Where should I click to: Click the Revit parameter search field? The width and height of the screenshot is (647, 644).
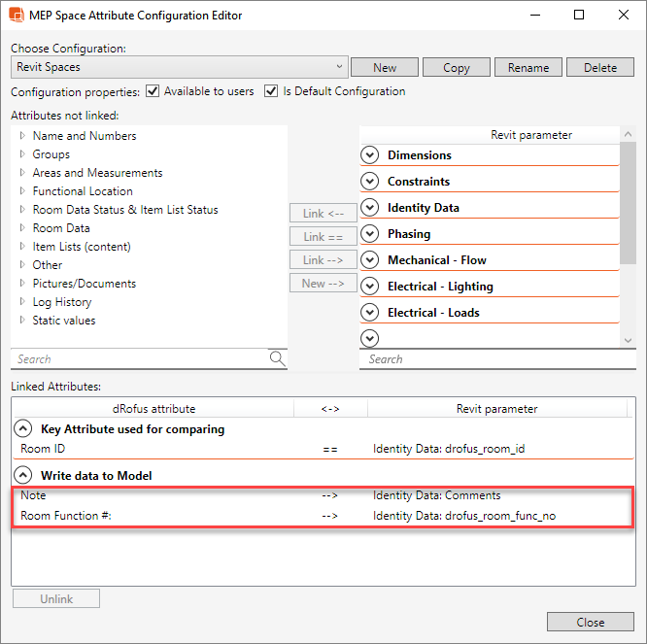(x=491, y=359)
